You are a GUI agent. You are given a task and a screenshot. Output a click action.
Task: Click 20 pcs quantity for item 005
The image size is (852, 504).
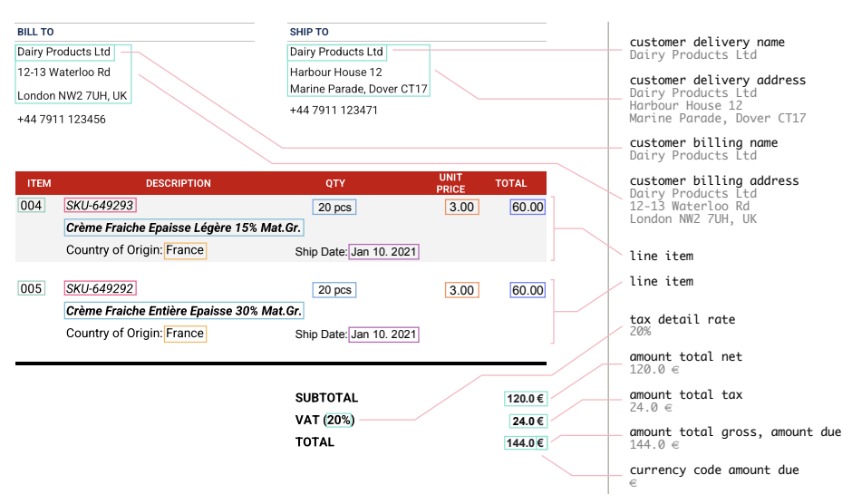[334, 290]
